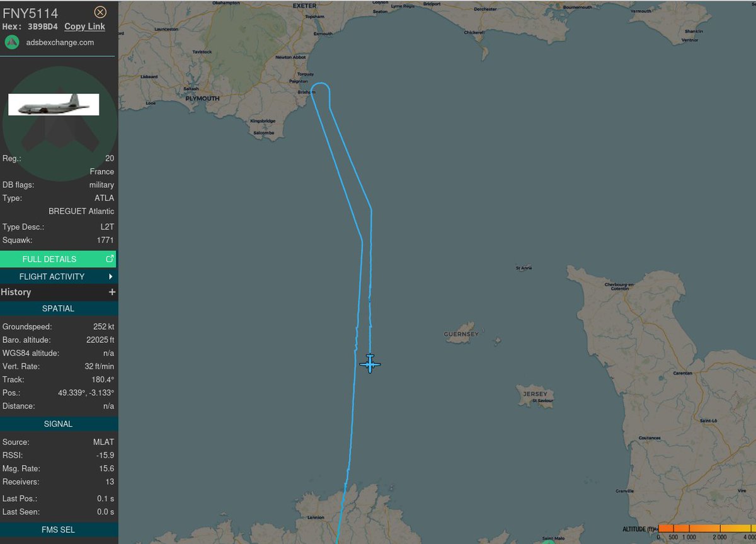Select the FNY5114 aircraft icon on the map
The height and width of the screenshot is (544, 756).
coord(370,364)
